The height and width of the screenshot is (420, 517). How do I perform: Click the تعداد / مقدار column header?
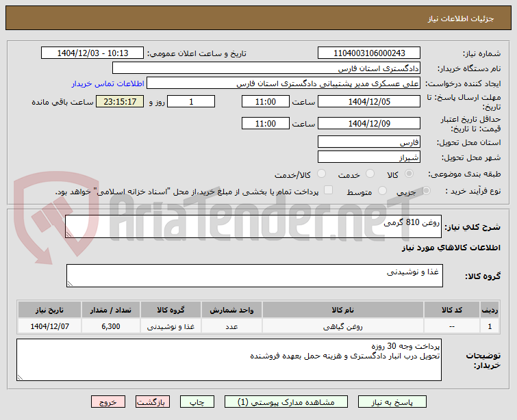pyautogui.click(x=111, y=310)
